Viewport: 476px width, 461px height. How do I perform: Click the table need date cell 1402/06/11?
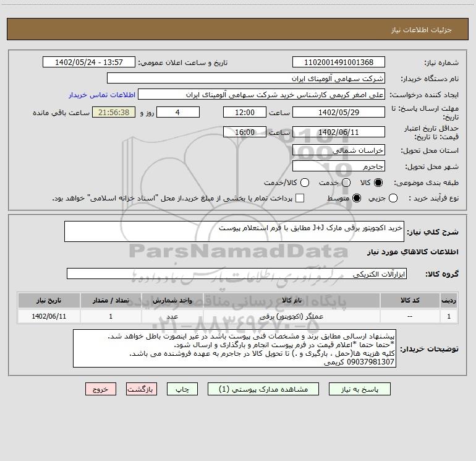tap(49, 316)
